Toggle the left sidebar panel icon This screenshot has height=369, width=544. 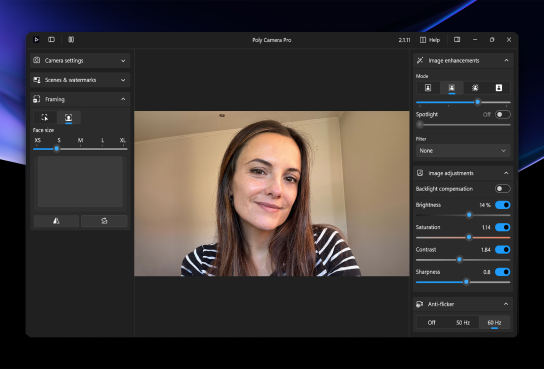pos(51,40)
